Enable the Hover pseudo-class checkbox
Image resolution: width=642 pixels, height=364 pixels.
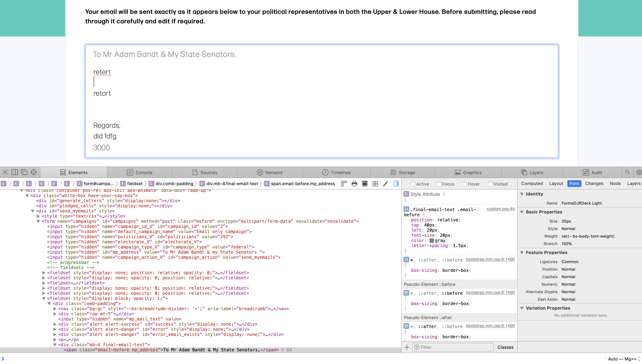point(464,184)
